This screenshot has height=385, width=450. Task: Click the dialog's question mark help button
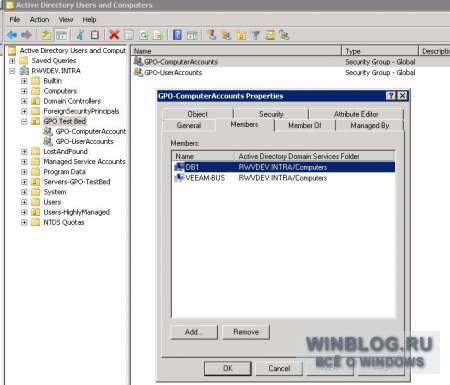[x=391, y=96]
